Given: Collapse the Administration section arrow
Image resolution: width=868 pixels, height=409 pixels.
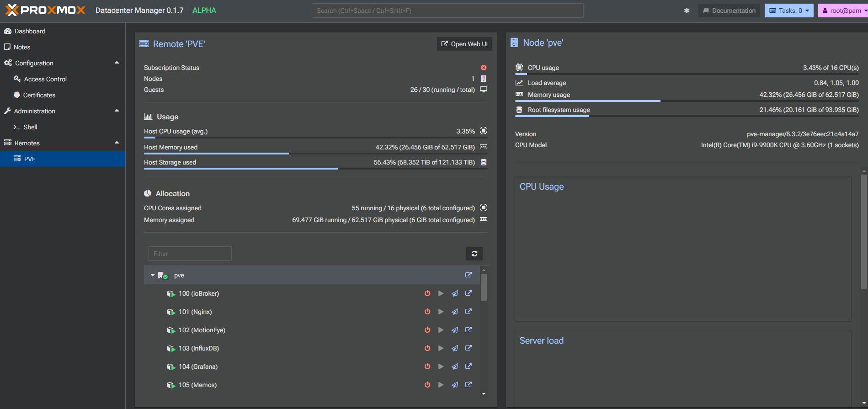Looking at the screenshot, I should (x=117, y=111).
